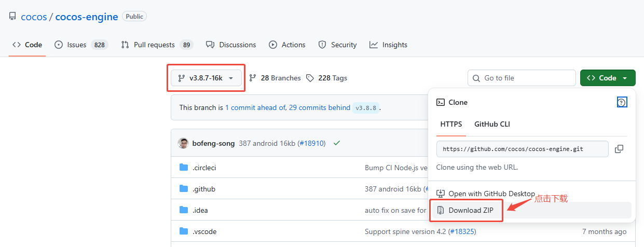Switch to the Code tab
644x247 pixels.
[x=28, y=45]
